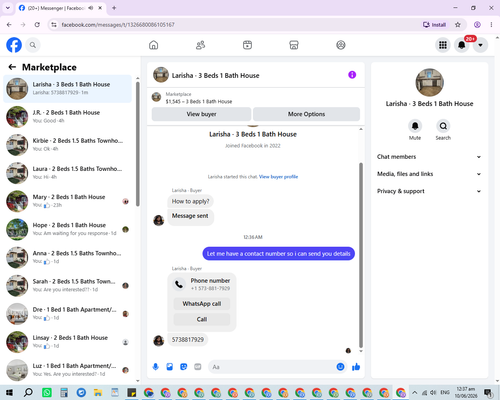The height and width of the screenshot is (400, 500).
Task: Click the chat list scrollbar
Action: point(138,143)
